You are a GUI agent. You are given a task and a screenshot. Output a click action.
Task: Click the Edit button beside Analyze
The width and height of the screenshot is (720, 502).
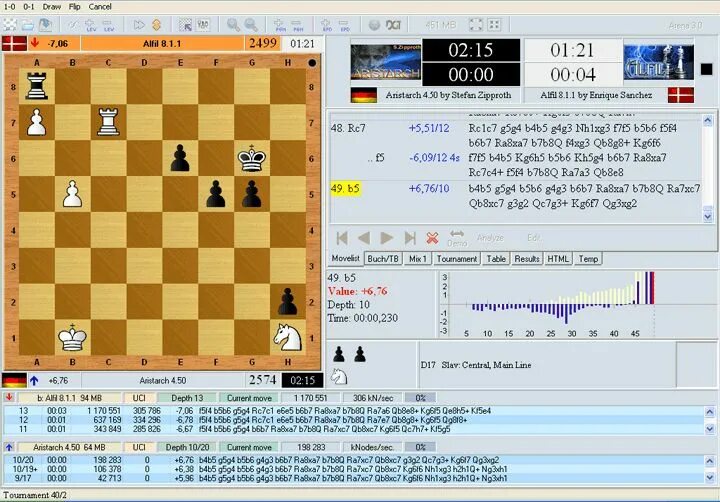pyautogui.click(x=534, y=237)
